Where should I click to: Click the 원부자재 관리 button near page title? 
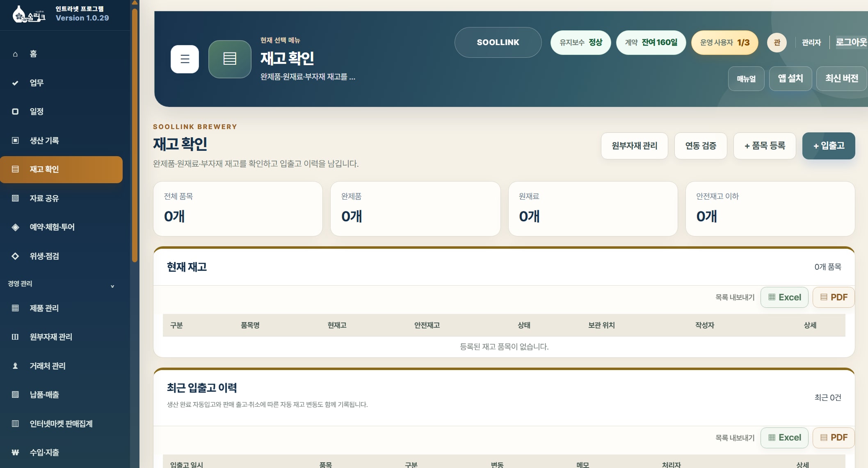click(x=635, y=146)
